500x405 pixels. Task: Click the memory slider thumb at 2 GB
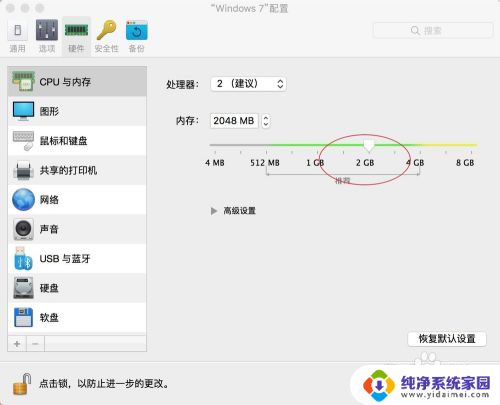coord(369,145)
